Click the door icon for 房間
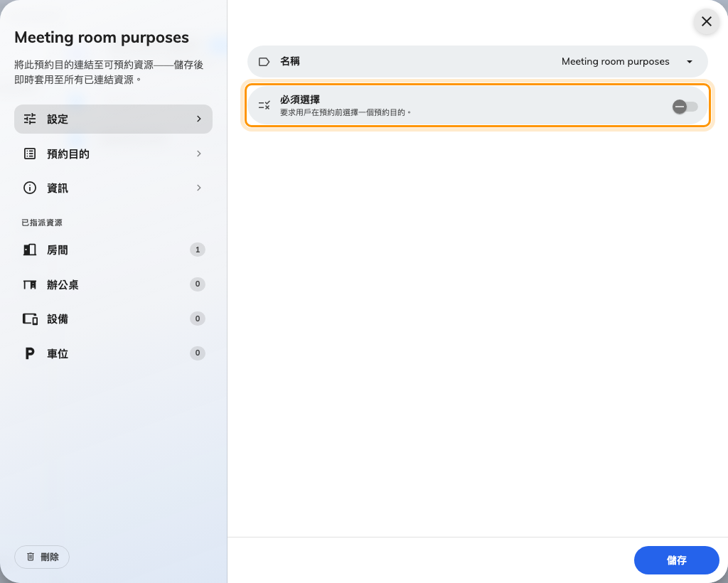 [30, 250]
